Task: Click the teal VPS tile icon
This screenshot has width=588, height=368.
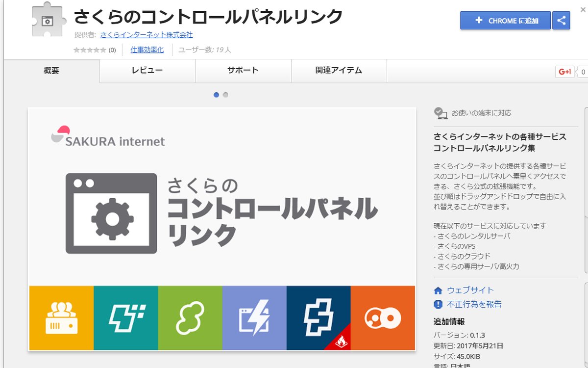Action: pyautogui.click(x=126, y=318)
